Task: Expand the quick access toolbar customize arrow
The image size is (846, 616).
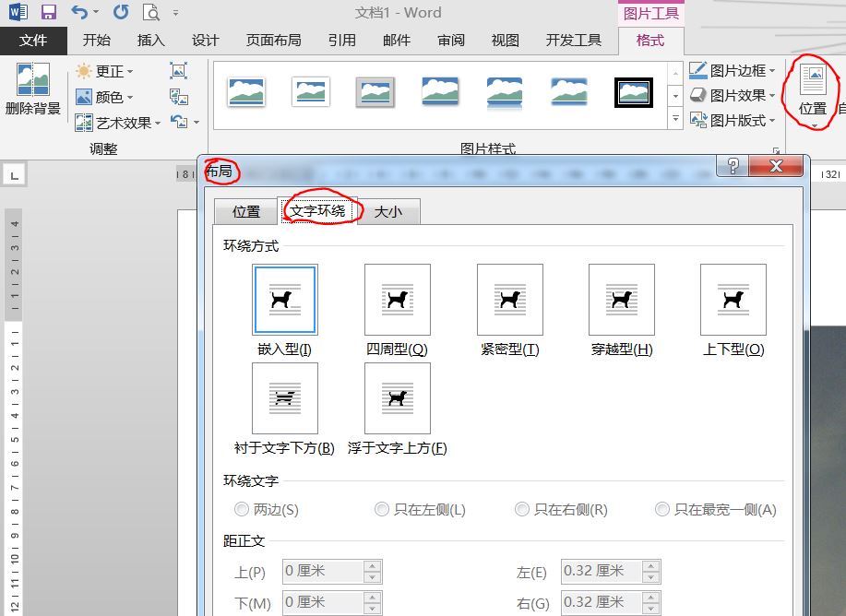Action: (176, 12)
